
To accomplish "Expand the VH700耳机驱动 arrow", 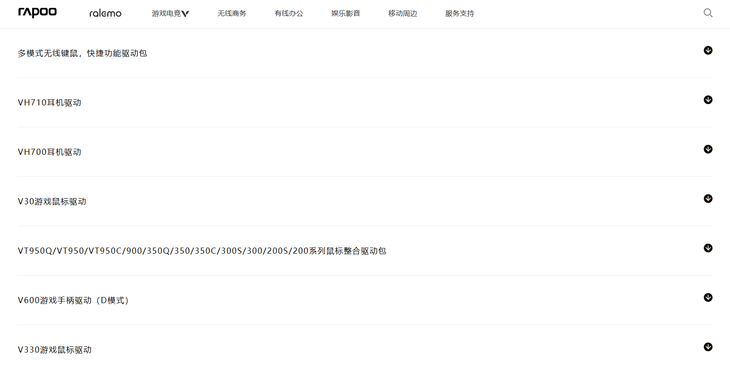I will tap(708, 149).
